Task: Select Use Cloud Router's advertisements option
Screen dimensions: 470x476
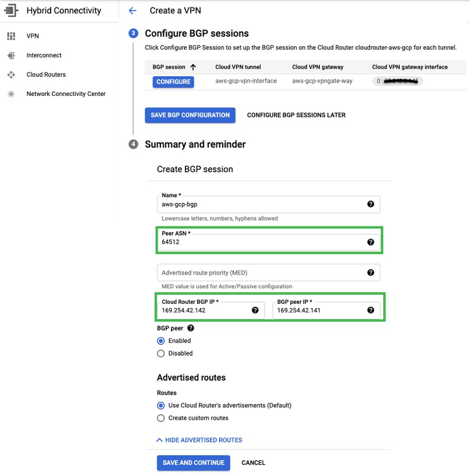Action: pos(161,405)
